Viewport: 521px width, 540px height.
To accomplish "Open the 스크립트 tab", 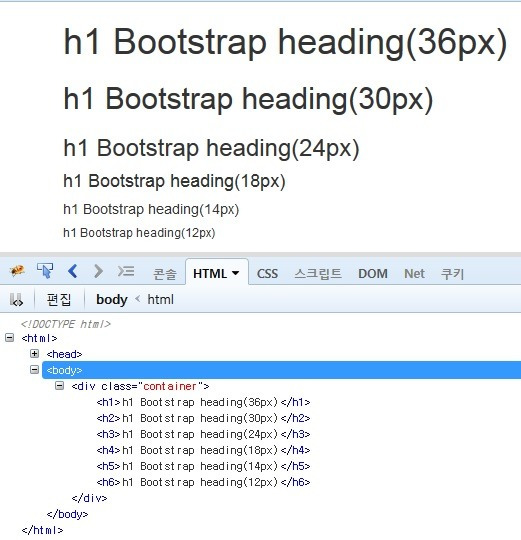I will coord(318,274).
